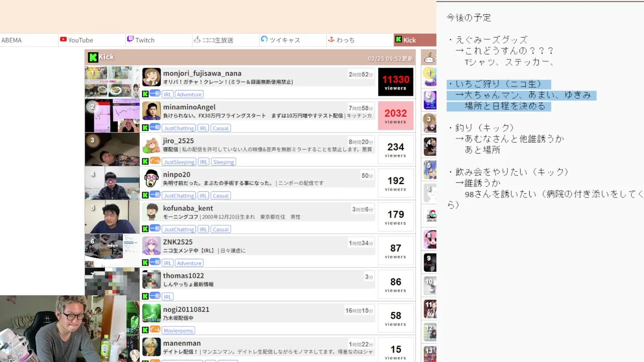Open ninpo20 channel name
The width and height of the screenshot is (644, 362).
(x=177, y=174)
